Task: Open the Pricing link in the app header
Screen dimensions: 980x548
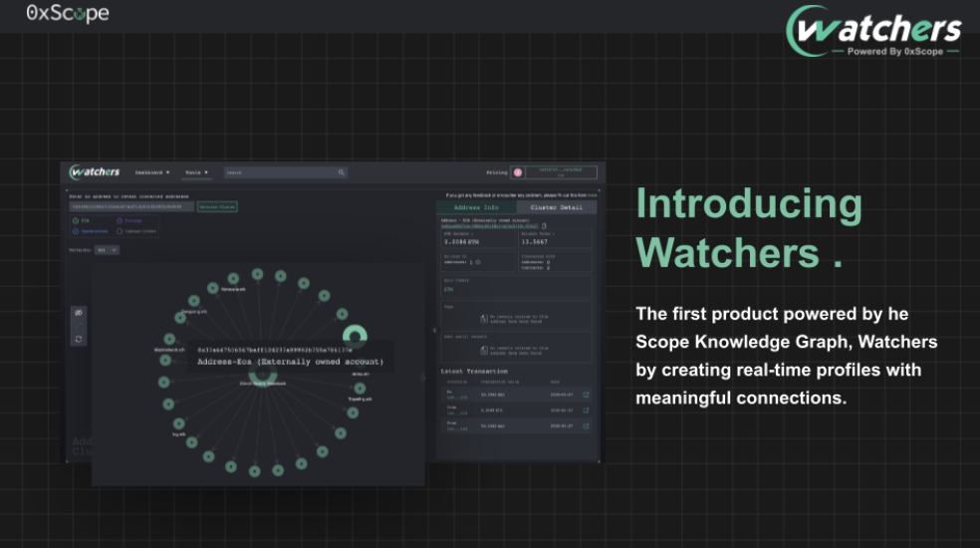Action: pos(497,172)
